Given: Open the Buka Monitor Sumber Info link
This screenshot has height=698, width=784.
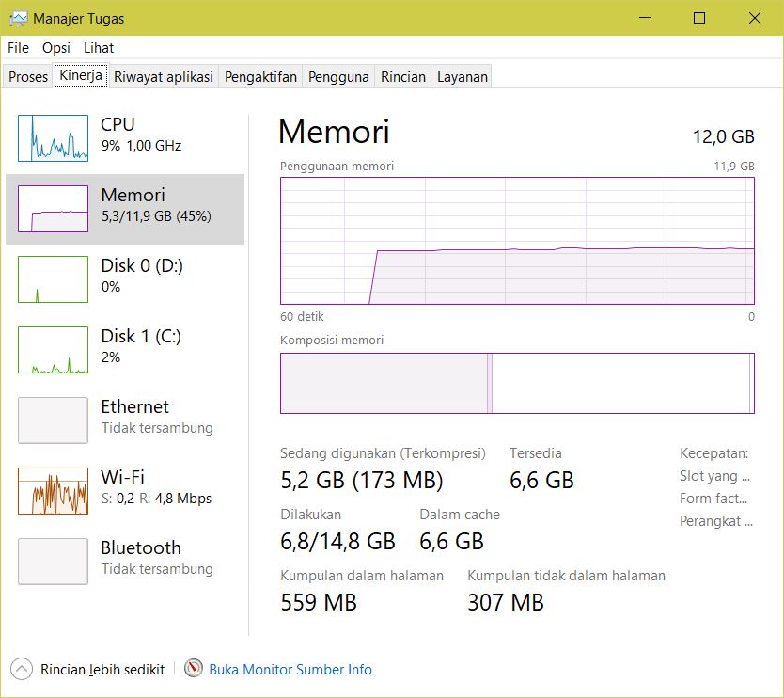Looking at the screenshot, I should coord(290,670).
